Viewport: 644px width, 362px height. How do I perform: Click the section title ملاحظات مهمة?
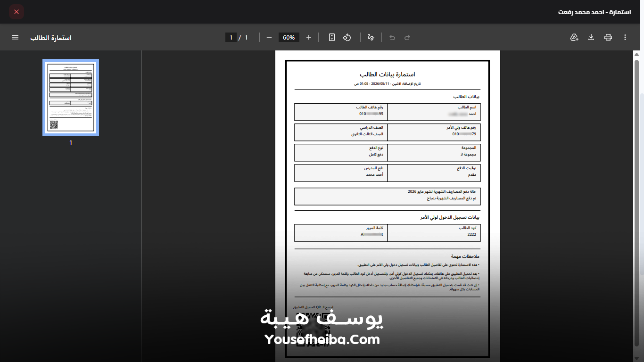[465, 256]
